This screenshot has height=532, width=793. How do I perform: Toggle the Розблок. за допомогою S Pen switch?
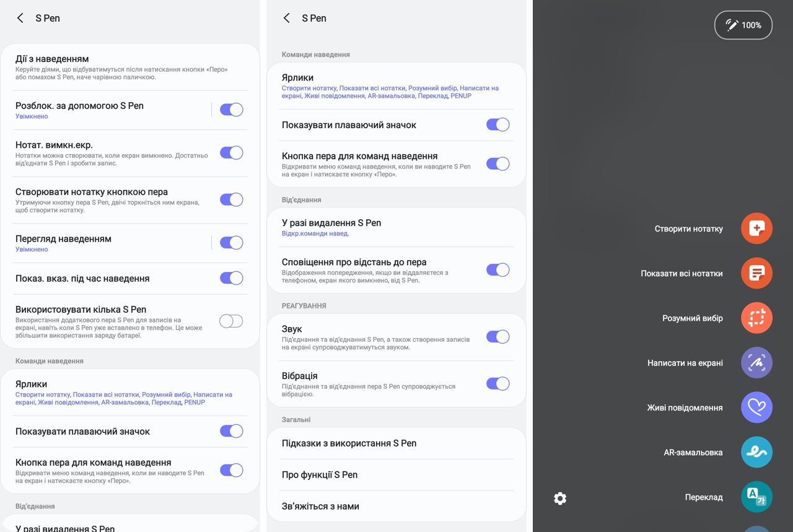[232, 110]
